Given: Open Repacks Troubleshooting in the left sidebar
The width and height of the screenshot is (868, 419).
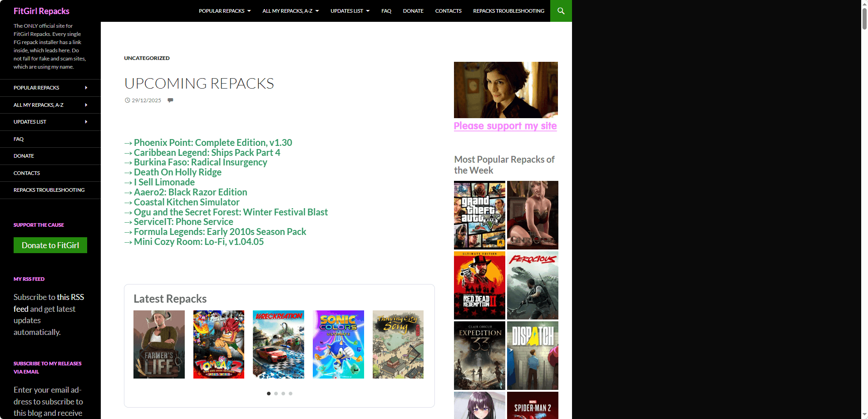Looking at the screenshot, I should click(x=49, y=190).
